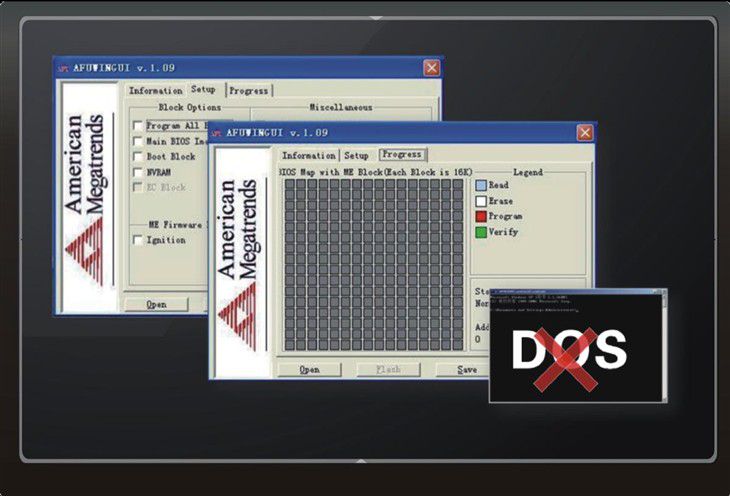Select the DOS command prompt window title bar
Screen dimensions: 730x496
click(577, 291)
